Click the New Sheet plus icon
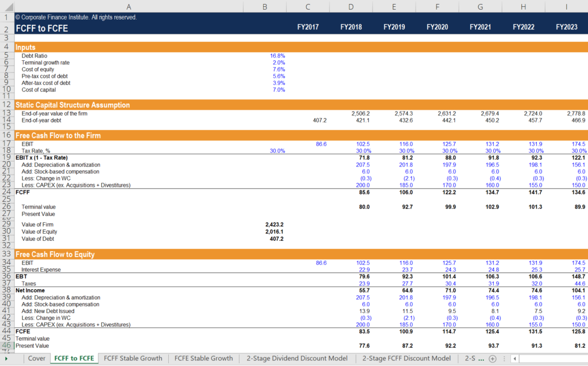The width and height of the screenshot is (588, 366). tap(493, 358)
